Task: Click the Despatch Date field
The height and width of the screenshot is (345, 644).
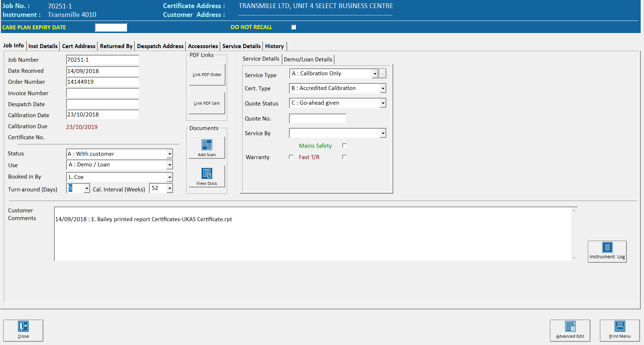Action: click(x=102, y=104)
